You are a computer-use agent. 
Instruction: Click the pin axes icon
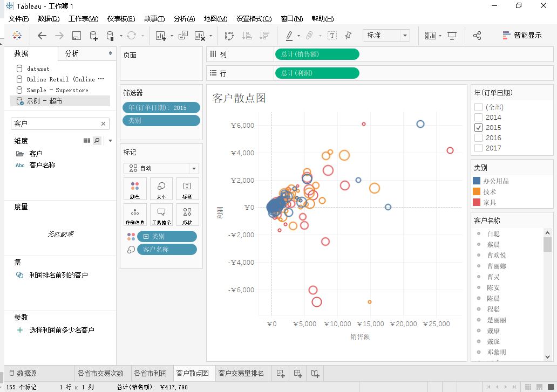tap(348, 36)
